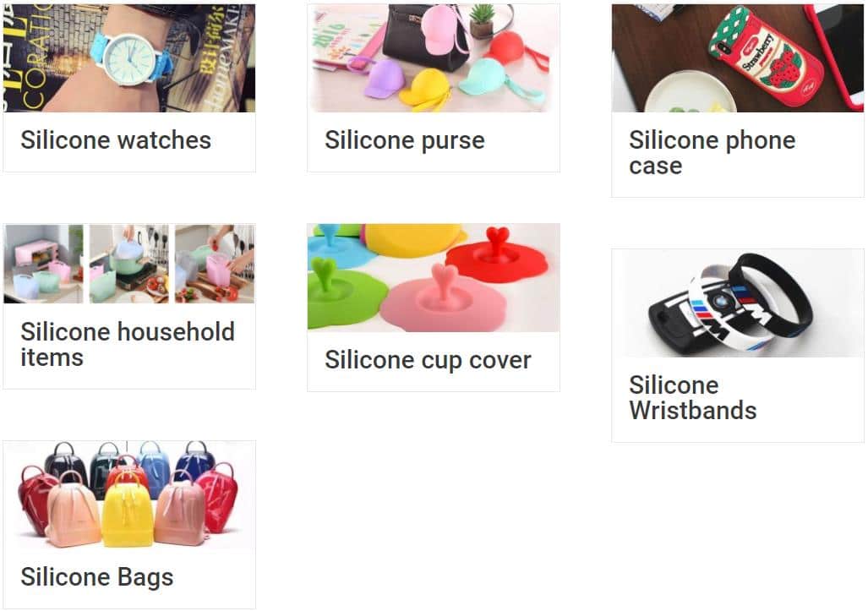This screenshot has height=611, width=868.
Task: Open the Silicone Bags title link
Action: click(97, 576)
